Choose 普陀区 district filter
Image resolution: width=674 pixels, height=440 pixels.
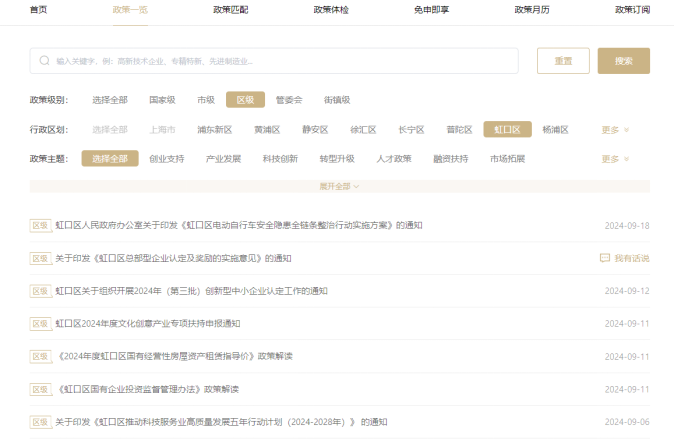pos(460,129)
